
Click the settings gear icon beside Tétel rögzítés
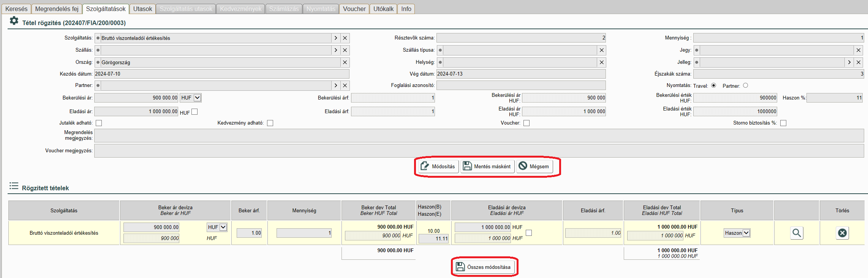click(14, 21)
